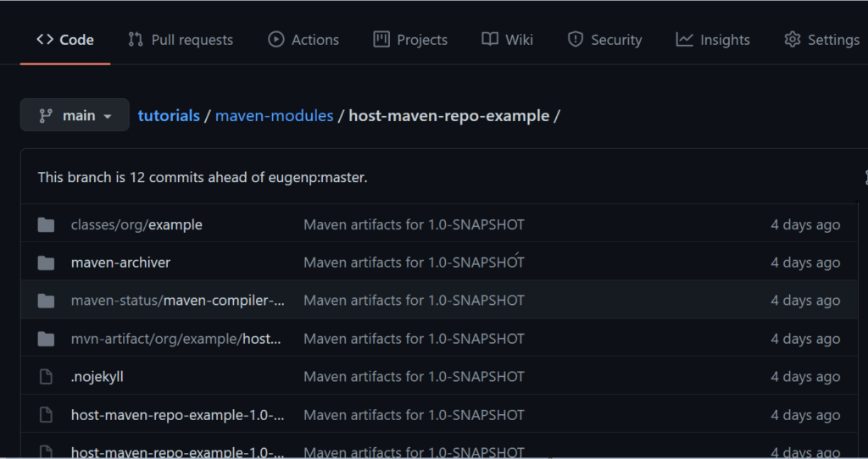The width and height of the screenshot is (868, 459).
Task: Click folder icon for mvn-artifact row
Action: click(46, 339)
